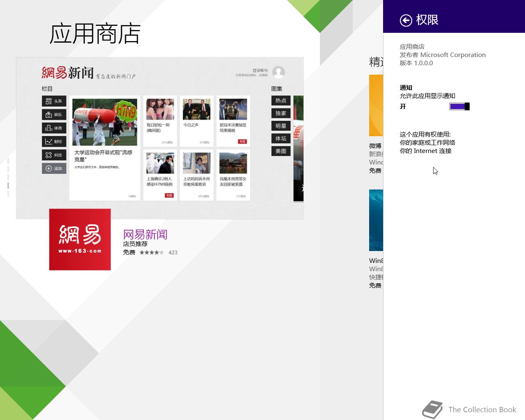Click the 美图 gallery button

[281, 151]
